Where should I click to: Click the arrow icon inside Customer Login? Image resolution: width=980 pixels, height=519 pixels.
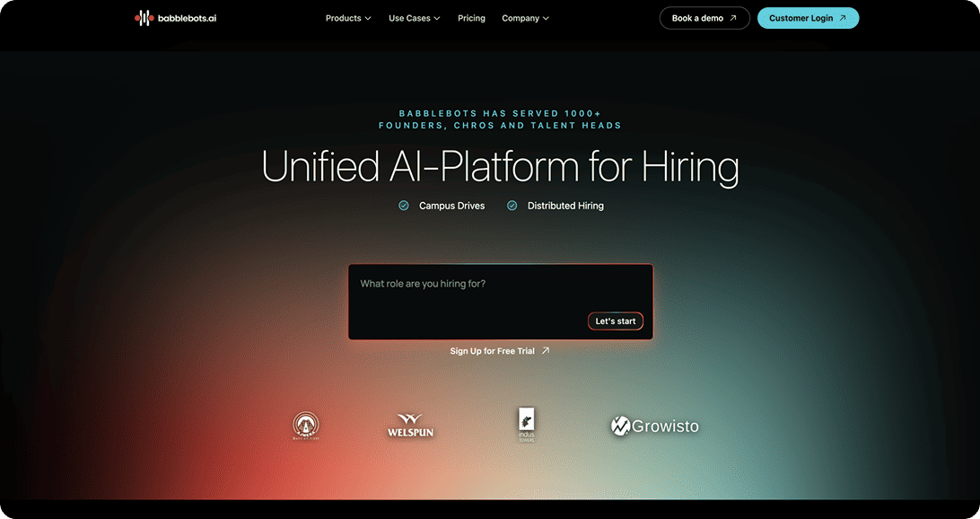point(842,18)
